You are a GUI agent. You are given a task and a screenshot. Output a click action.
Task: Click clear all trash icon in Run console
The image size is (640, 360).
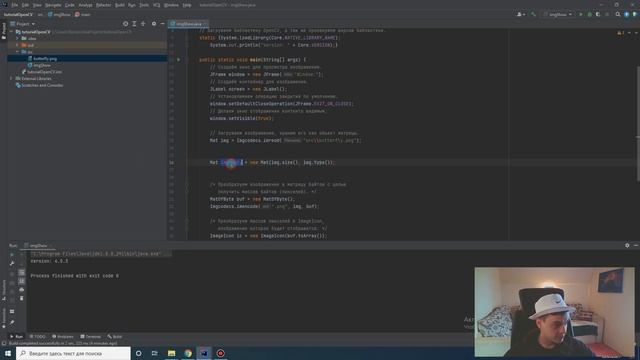point(22,298)
